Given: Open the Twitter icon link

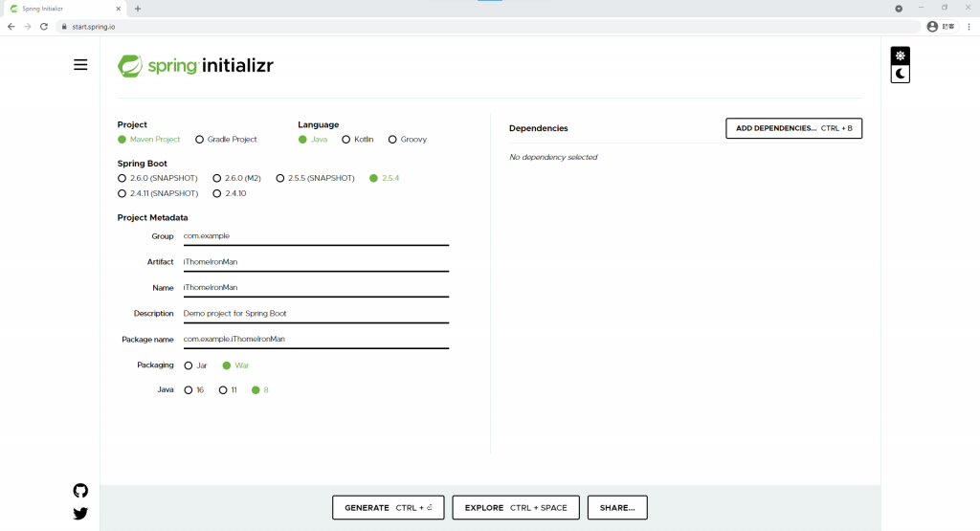Looking at the screenshot, I should 80,514.
